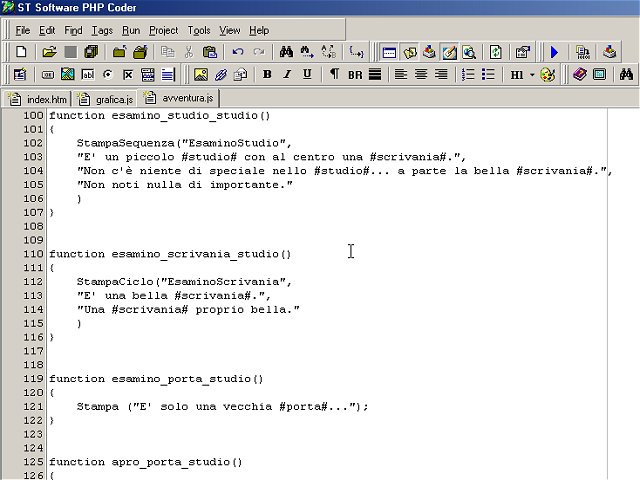Click the house with pages icon

pyautogui.click(x=240, y=74)
